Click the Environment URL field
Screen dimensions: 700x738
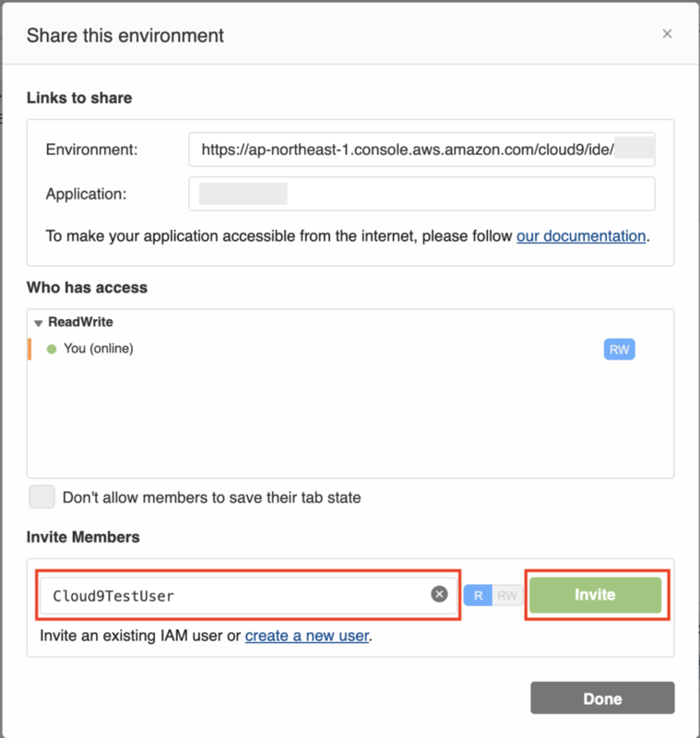(406, 149)
